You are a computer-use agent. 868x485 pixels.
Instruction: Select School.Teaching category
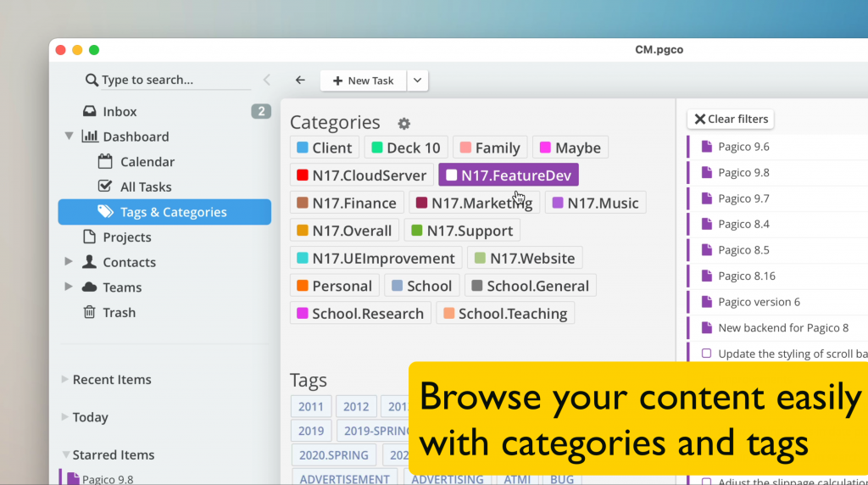pos(505,314)
